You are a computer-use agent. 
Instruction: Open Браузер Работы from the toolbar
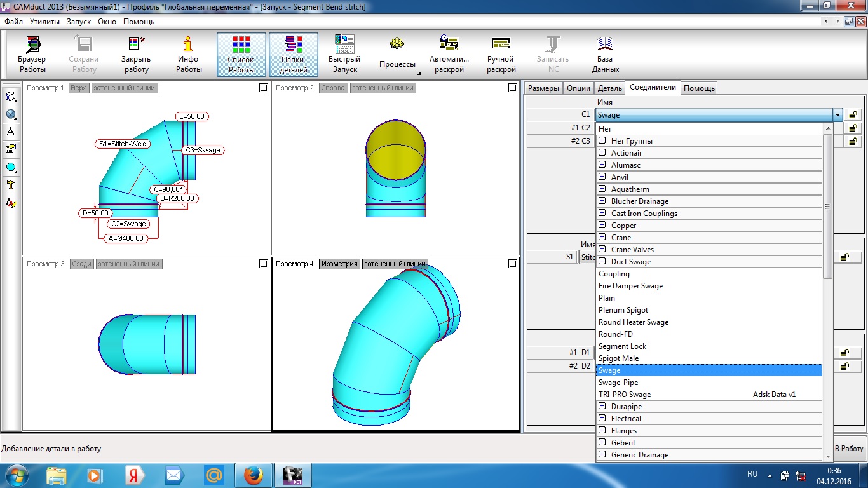click(x=32, y=55)
